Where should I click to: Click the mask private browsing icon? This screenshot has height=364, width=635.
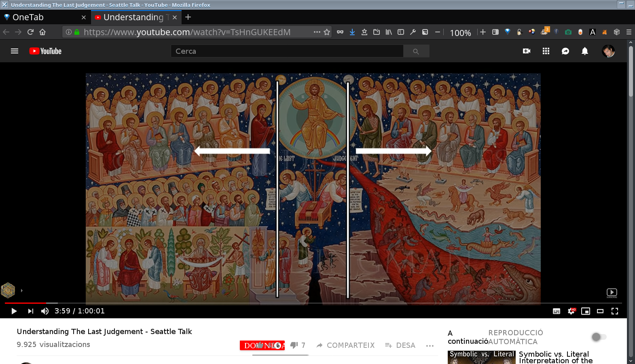tap(340, 32)
